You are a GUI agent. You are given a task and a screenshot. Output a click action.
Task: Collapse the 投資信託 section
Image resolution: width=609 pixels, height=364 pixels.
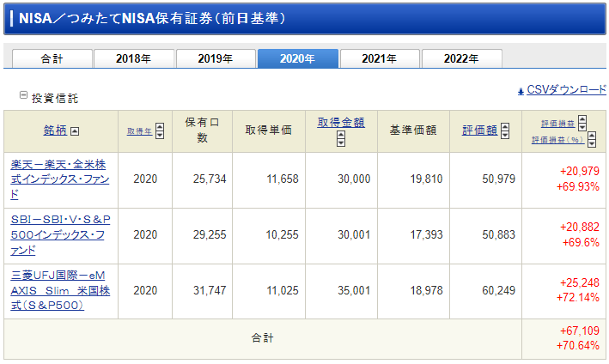coord(23,96)
